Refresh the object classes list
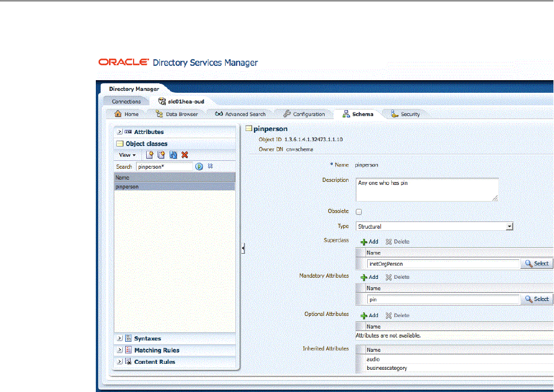This screenshot has width=554, height=392. 173,154
